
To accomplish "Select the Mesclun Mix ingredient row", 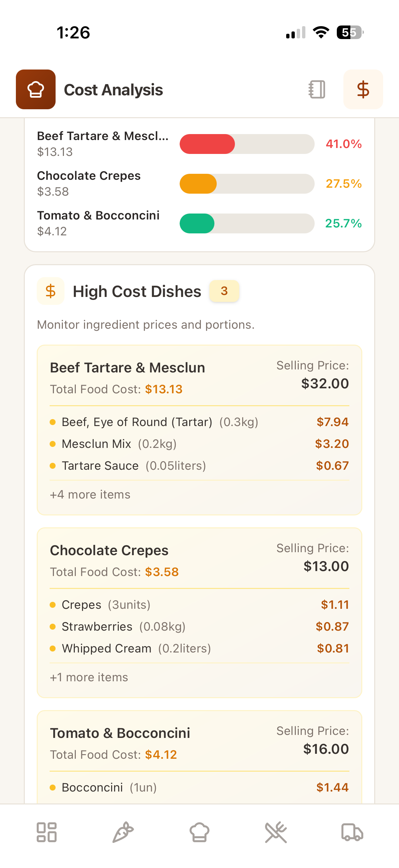I will click(199, 444).
